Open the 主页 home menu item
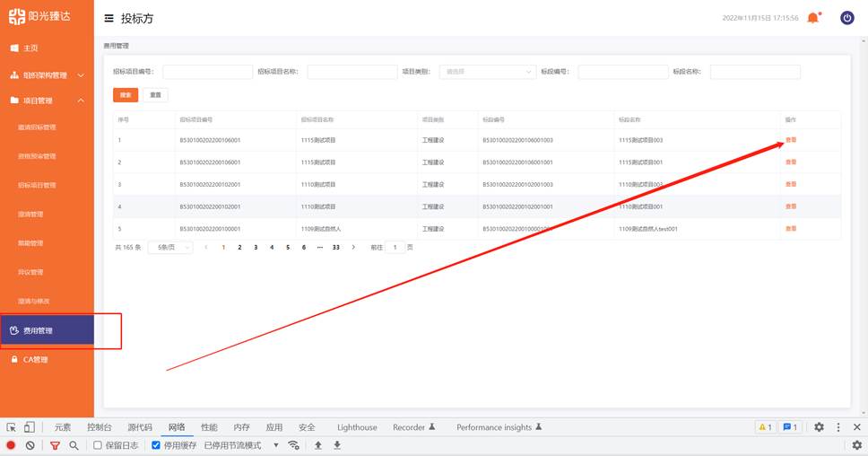Image resolution: width=868 pixels, height=456 pixels. coord(30,48)
